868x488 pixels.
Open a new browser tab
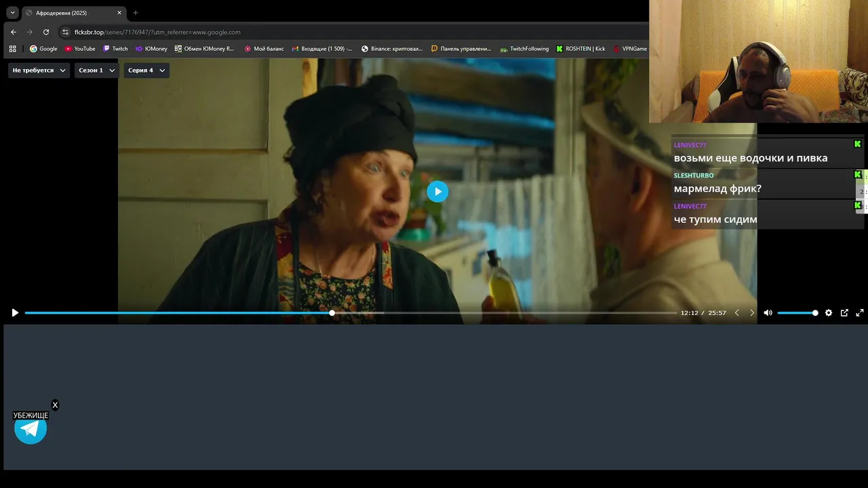click(x=136, y=13)
